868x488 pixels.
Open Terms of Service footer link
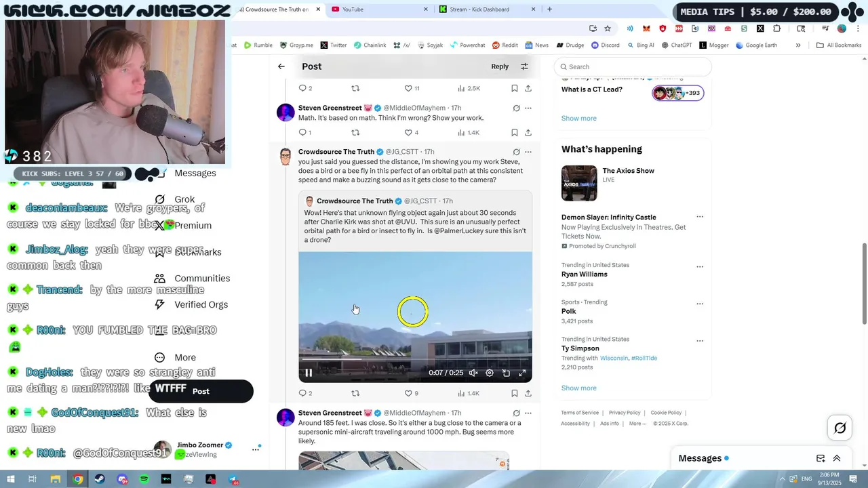(580, 413)
